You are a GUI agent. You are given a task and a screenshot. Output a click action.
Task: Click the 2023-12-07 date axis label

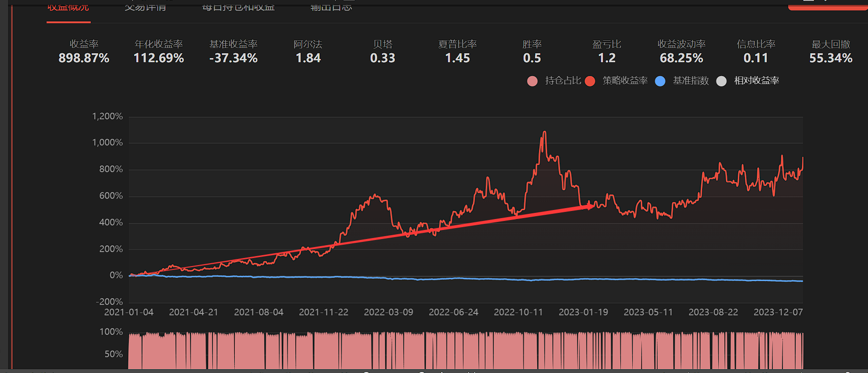(778, 312)
